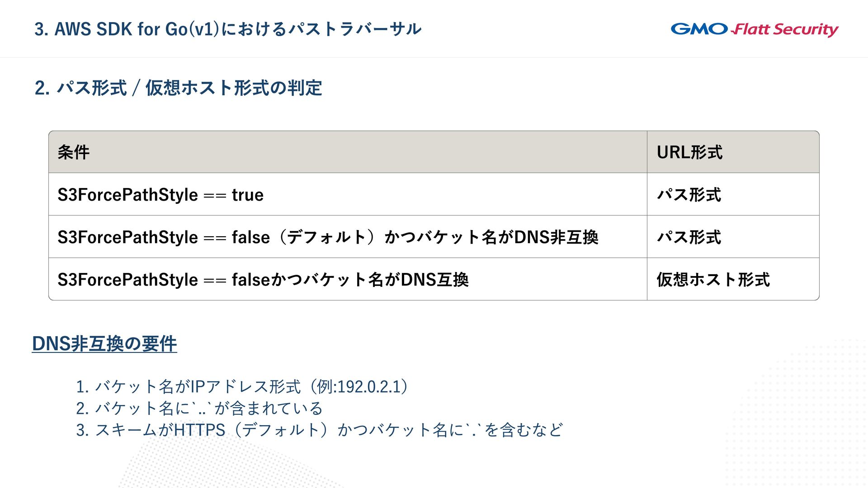Select the 条件 table header cell
Screen dimensions: 868x488
pyautogui.click(x=74, y=152)
